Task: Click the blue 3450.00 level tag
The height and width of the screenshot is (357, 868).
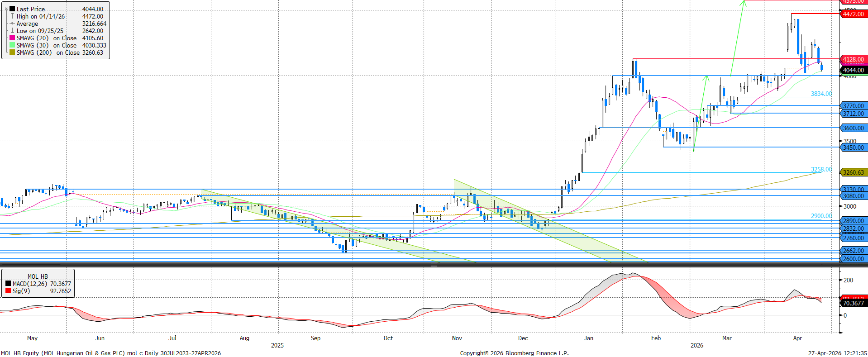Action: coord(853,148)
